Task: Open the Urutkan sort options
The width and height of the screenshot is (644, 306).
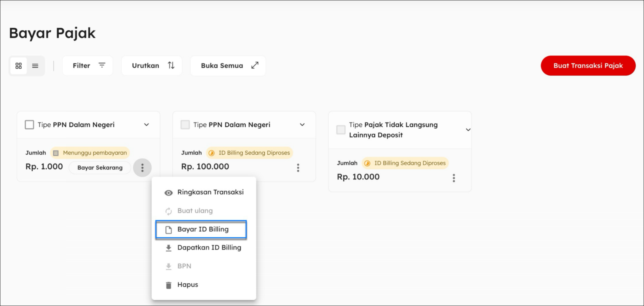Action: [152, 66]
